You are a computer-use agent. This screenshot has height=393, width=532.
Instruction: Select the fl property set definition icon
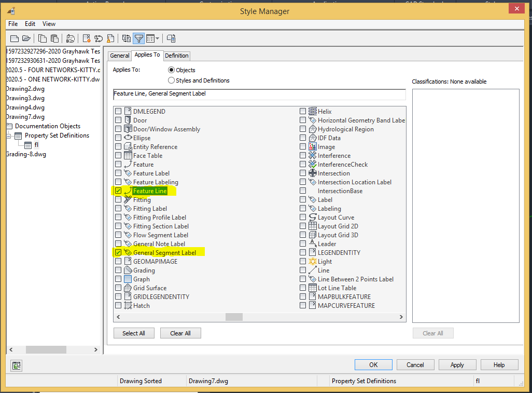coord(28,145)
